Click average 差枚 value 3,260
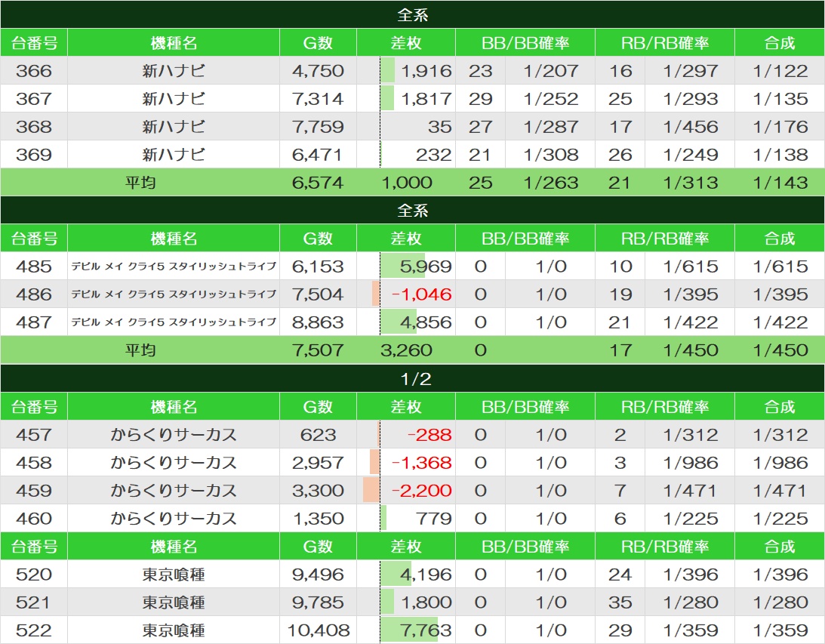825x644 pixels. [406, 350]
